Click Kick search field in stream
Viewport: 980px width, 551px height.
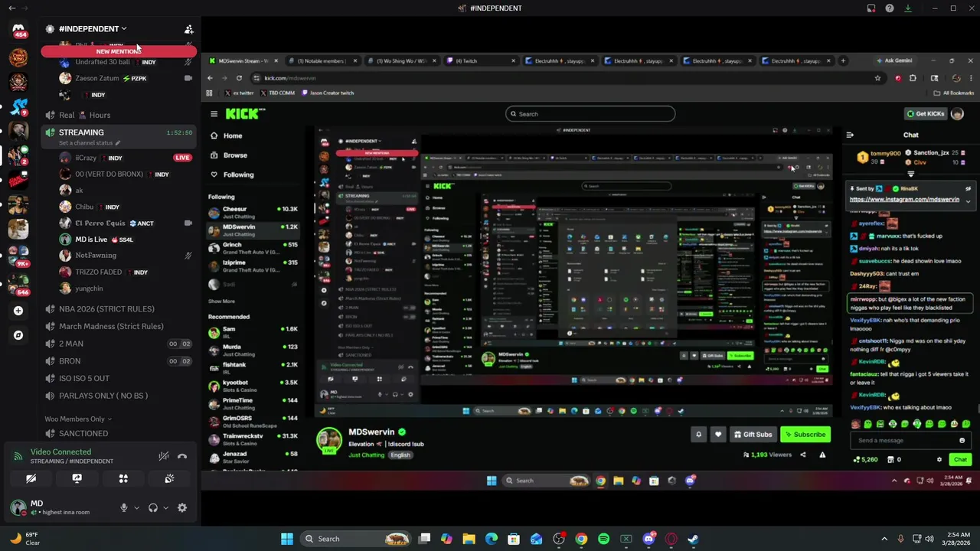pyautogui.click(x=590, y=114)
